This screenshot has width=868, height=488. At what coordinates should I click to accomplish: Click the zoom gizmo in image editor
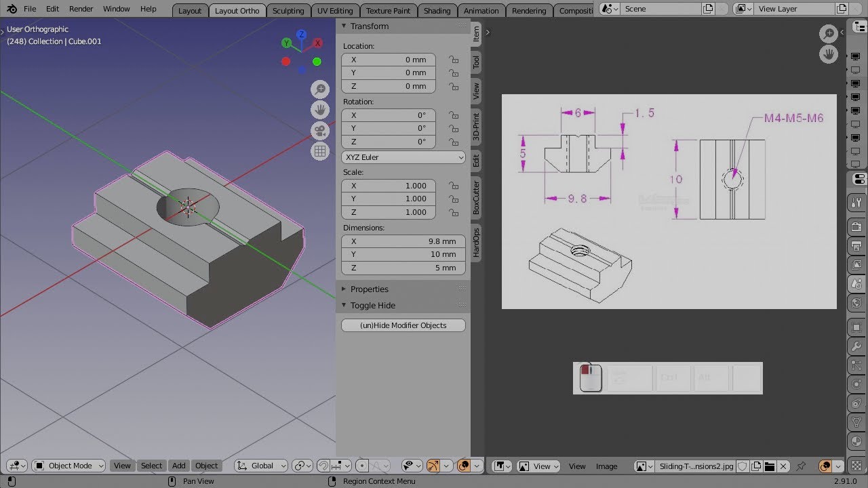(x=829, y=33)
